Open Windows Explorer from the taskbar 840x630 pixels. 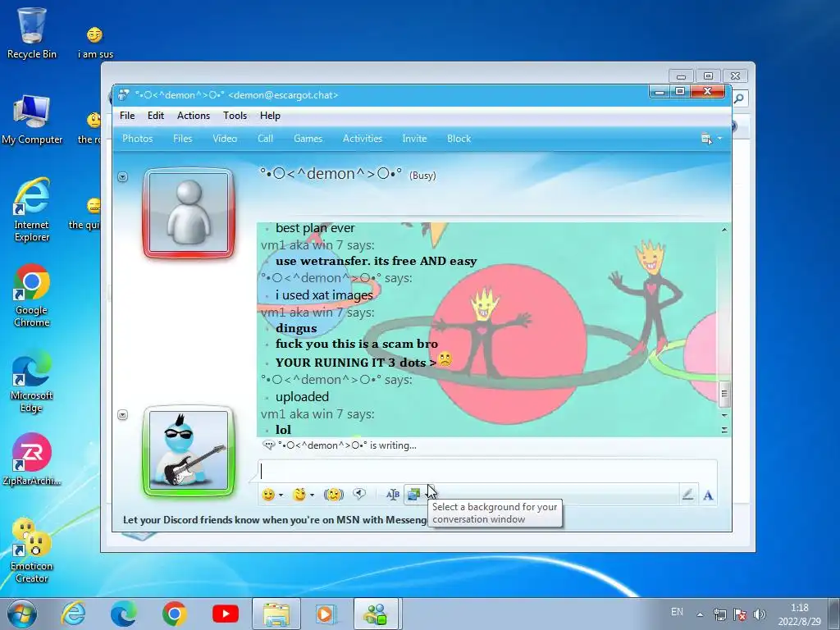pyautogui.click(x=276, y=614)
